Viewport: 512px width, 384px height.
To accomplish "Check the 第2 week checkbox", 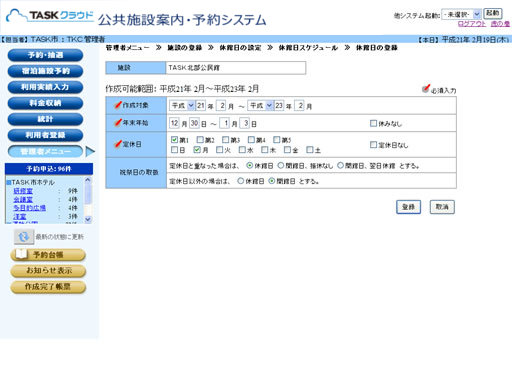I will 200,139.
